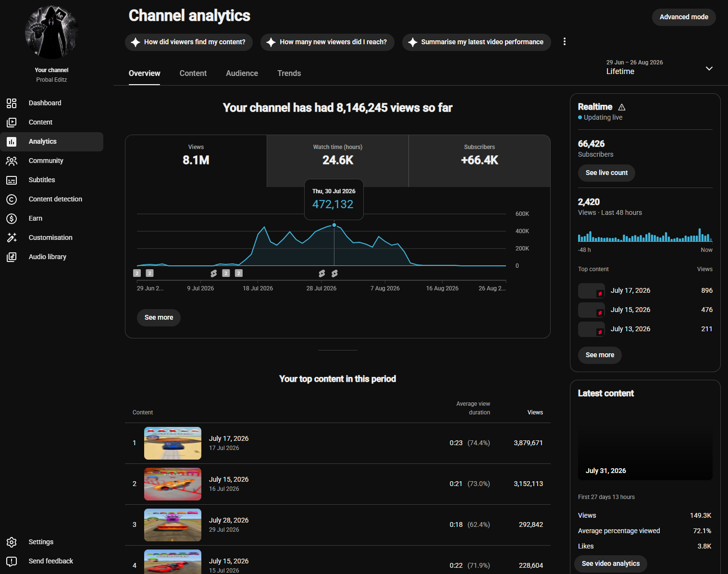The width and height of the screenshot is (728, 574).
Task: Open Customisation magic wand icon
Action: coord(12,237)
